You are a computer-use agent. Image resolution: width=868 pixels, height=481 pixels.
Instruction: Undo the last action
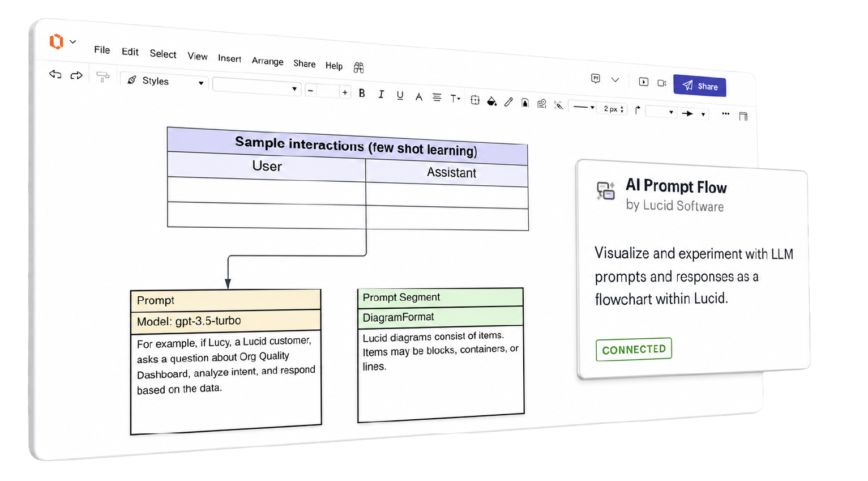55,74
